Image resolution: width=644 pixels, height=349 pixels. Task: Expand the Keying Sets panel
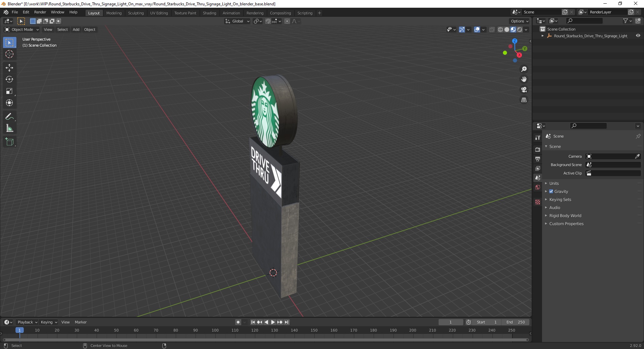(560, 199)
